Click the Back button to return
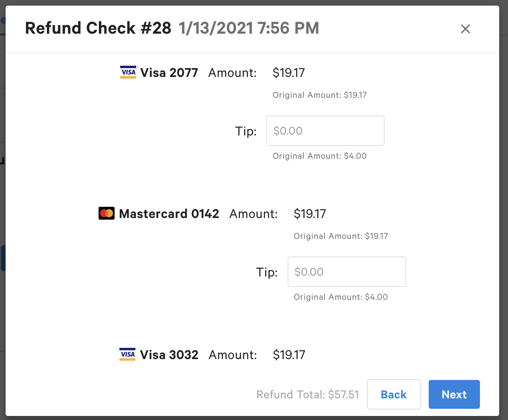508x420 pixels. tap(393, 394)
